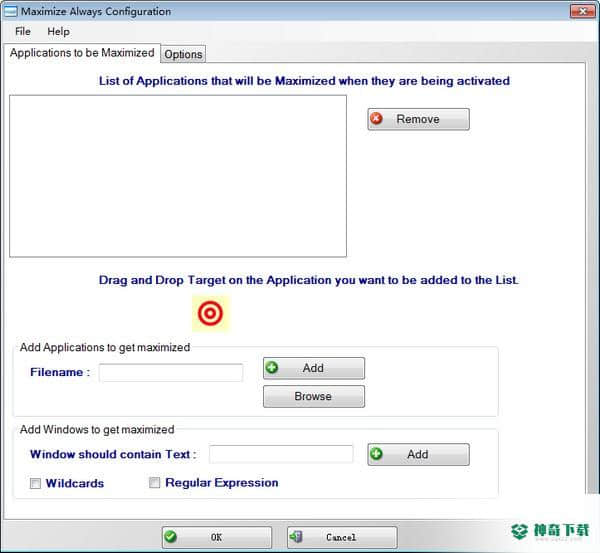Click inside the maximized applications list box
The image size is (600, 553).
178,176
